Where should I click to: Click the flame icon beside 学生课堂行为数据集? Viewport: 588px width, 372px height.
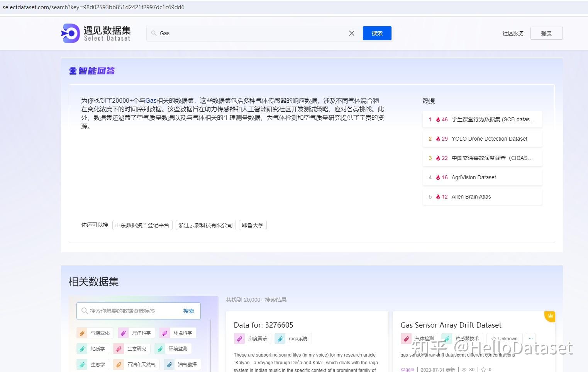point(438,119)
